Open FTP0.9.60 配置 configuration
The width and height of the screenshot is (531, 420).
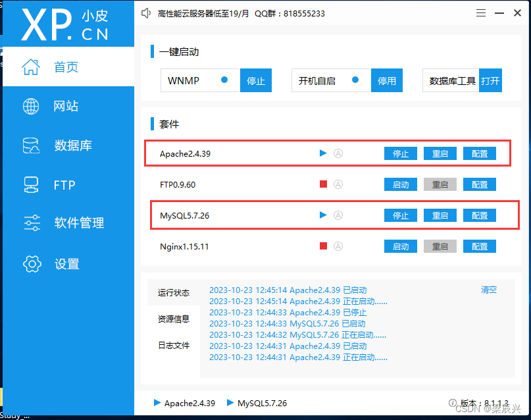(x=480, y=184)
